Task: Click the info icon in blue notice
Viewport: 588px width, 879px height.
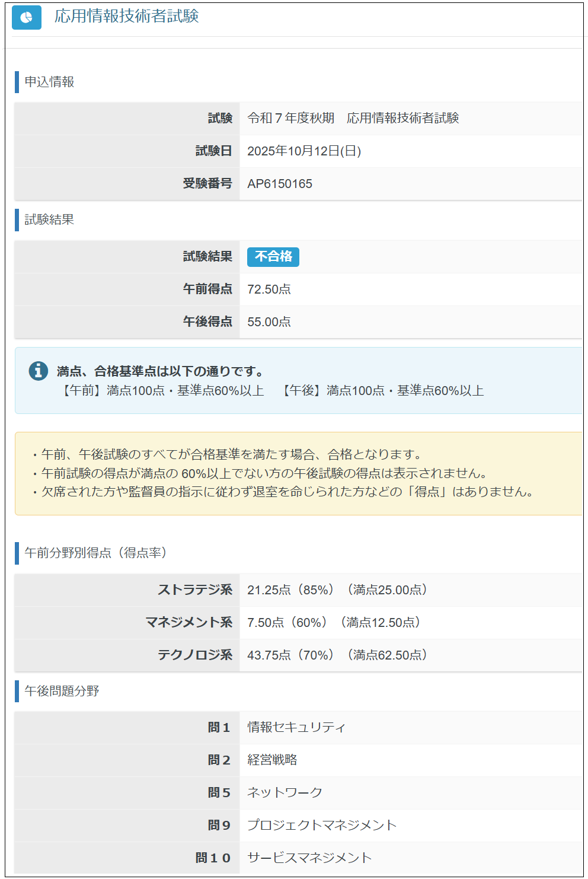Action: (x=39, y=371)
